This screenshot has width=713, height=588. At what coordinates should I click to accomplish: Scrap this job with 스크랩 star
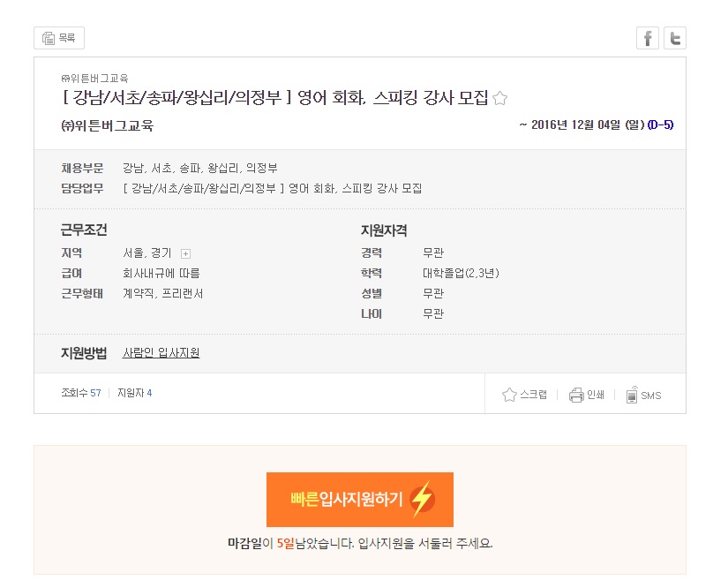(524, 395)
